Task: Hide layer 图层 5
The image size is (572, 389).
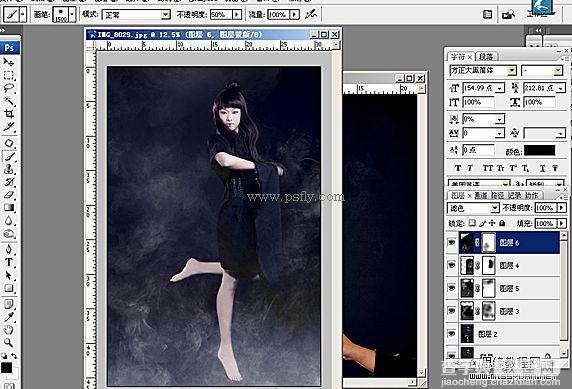Action: point(452,288)
